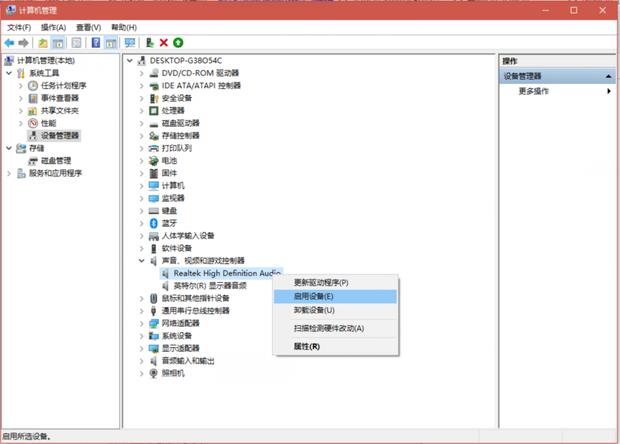Click the up one level folder icon
Image resolution: width=620 pixels, height=444 pixels.
[43, 43]
